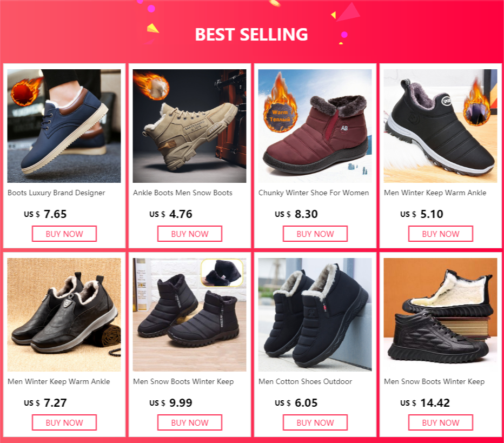Click BUY NOW for Men Cotton Shoes Outdoor
The width and height of the screenshot is (504, 443).
coord(315,422)
